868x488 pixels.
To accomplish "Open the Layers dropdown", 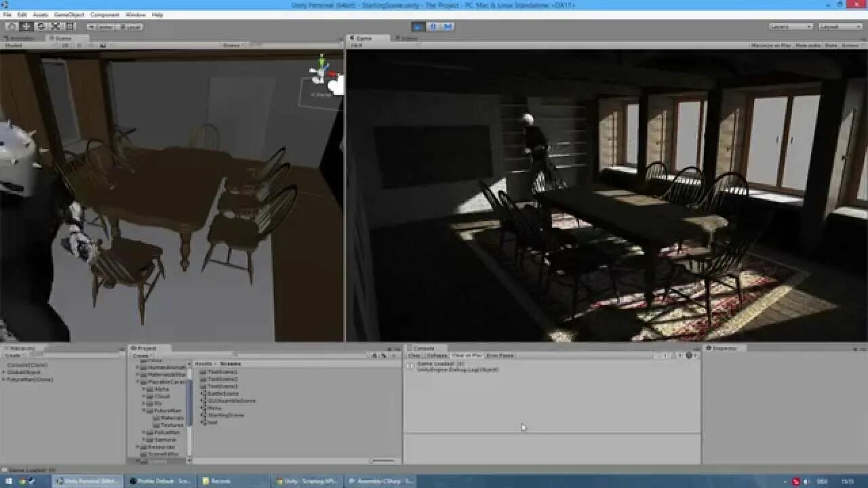I will [791, 26].
